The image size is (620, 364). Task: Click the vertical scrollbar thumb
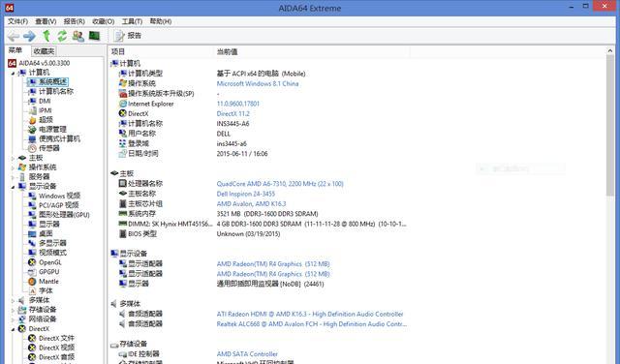click(x=609, y=126)
